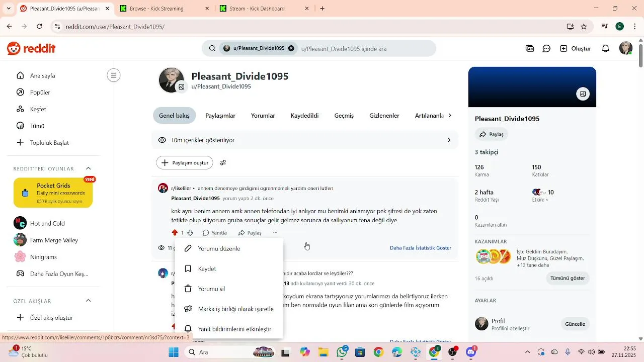Collapse the ÖZEL AKIŞLAR section

click(89, 301)
